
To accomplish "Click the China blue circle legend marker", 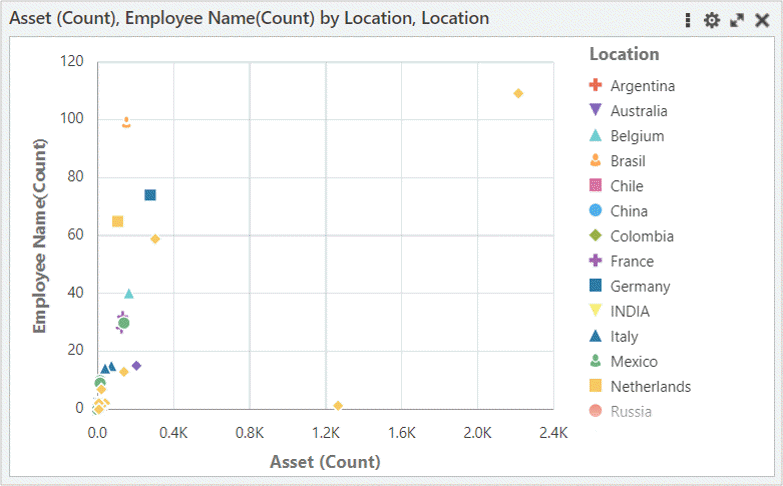I will 595,210.
